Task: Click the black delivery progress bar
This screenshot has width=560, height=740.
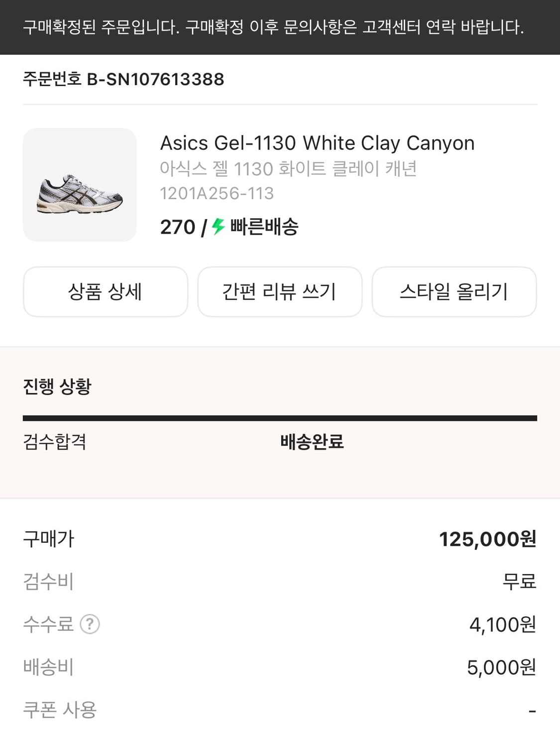Action: (280, 418)
